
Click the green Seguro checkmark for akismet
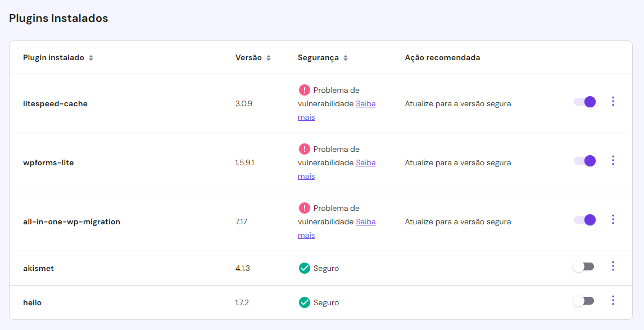(304, 268)
